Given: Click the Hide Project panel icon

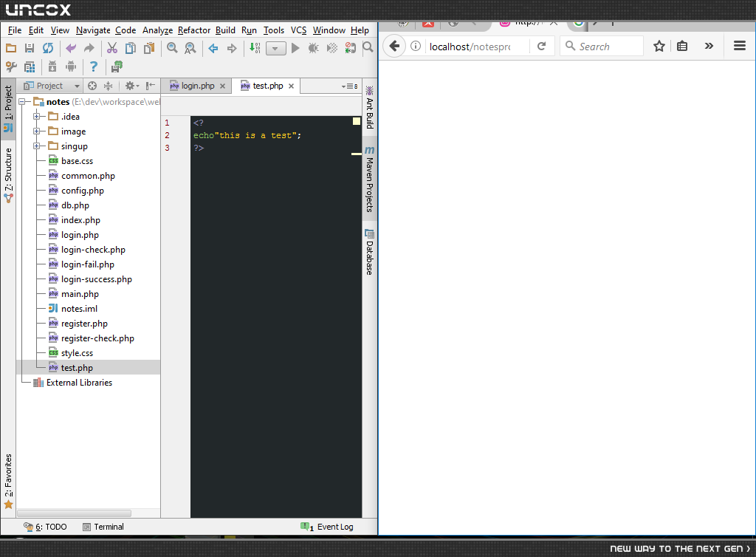Looking at the screenshot, I should pyautogui.click(x=151, y=86).
